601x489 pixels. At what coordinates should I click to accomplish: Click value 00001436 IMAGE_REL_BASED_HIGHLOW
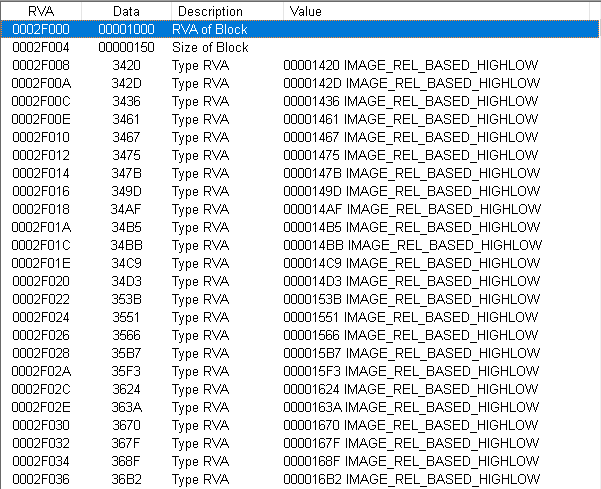pos(411,102)
